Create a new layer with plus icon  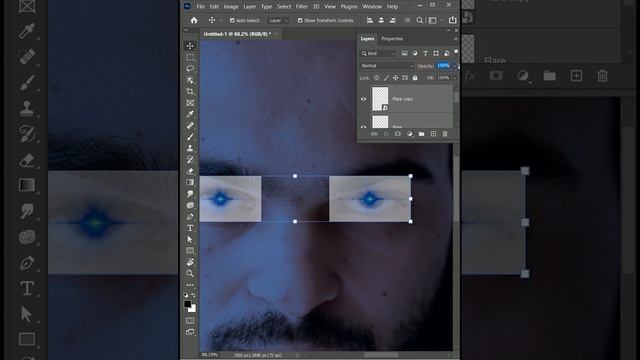click(433, 134)
